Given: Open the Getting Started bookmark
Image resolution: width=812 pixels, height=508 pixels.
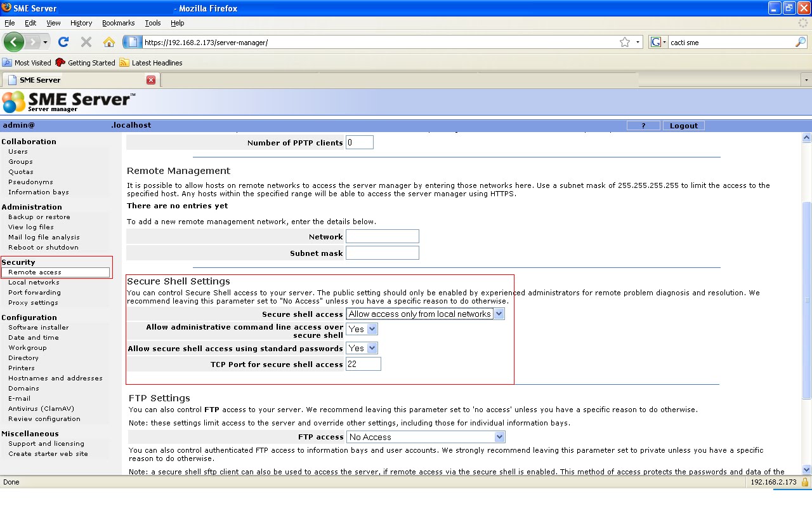Looking at the screenshot, I should [x=85, y=63].
